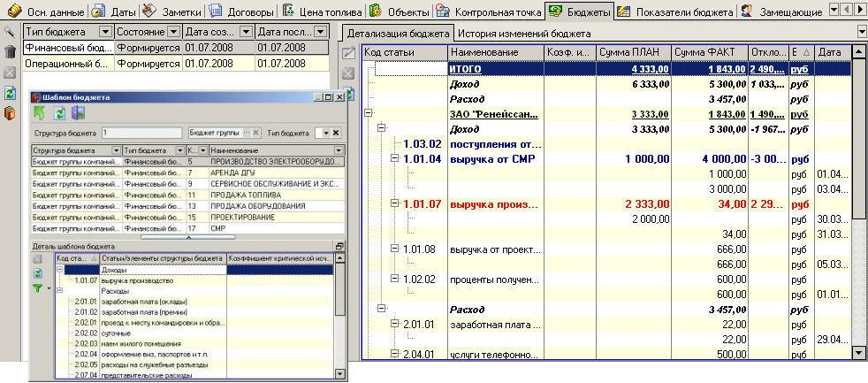
Task: Click the splitter collapse handle under template grid
Action: [188, 237]
